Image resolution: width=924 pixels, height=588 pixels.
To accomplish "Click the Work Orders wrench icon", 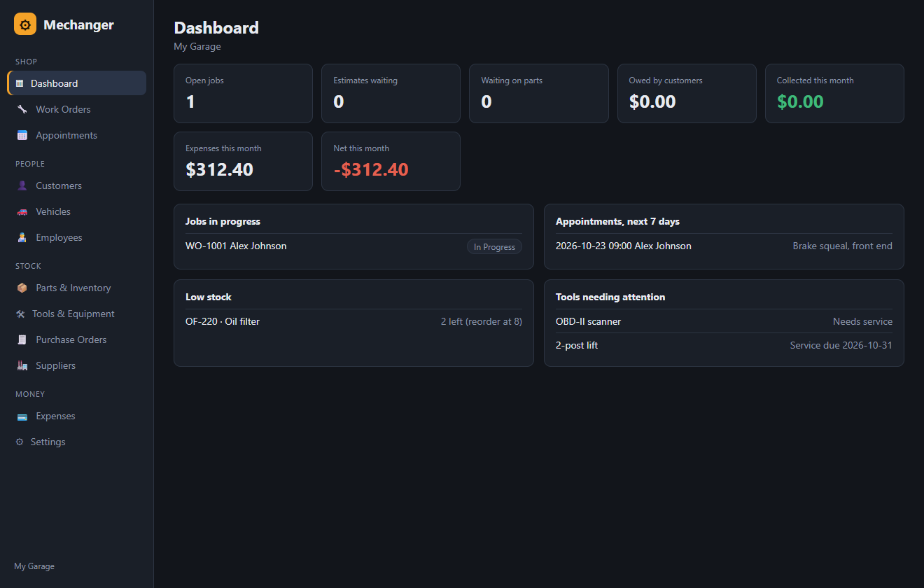I will (22, 109).
